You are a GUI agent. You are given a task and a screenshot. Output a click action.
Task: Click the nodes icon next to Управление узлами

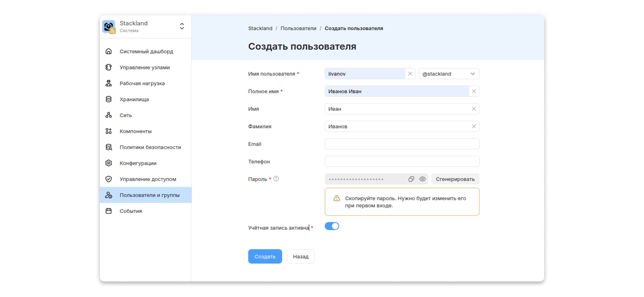point(108,67)
